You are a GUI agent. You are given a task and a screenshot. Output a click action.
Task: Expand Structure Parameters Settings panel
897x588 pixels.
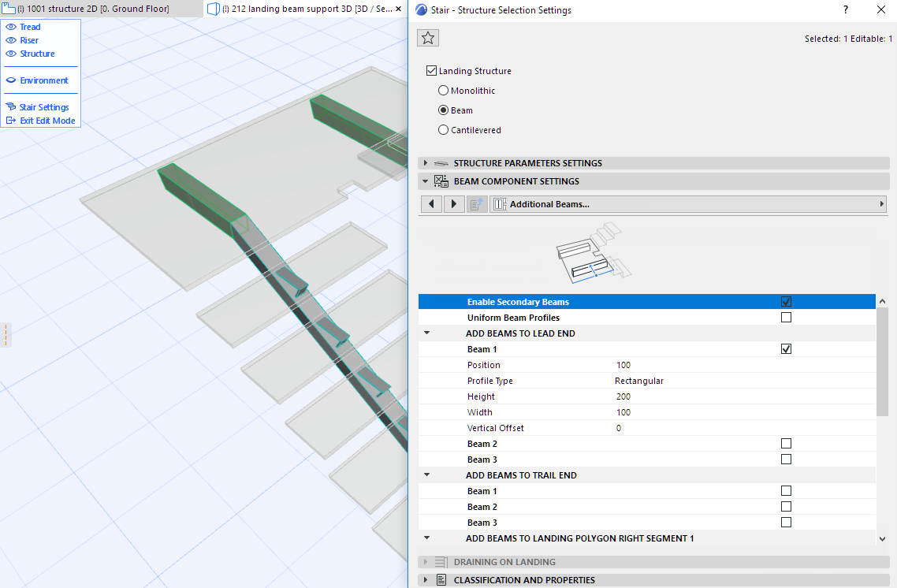(x=426, y=163)
